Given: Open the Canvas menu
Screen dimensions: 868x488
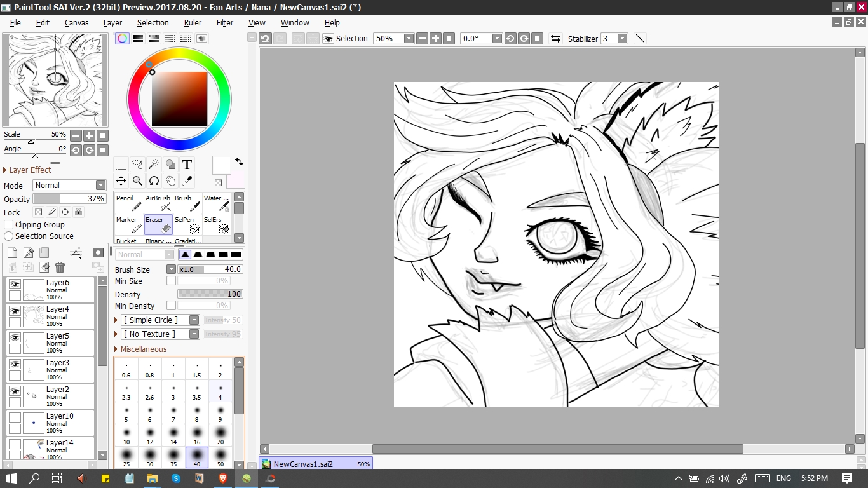Looking at the screenshot, I should point(76,22).
